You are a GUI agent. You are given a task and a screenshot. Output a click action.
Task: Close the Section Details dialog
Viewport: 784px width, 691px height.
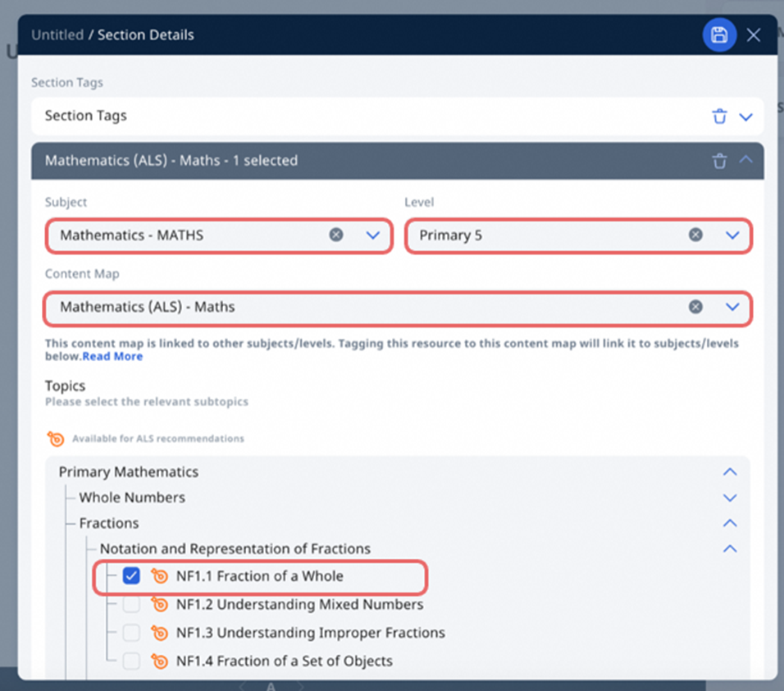[x=754, y=34]
